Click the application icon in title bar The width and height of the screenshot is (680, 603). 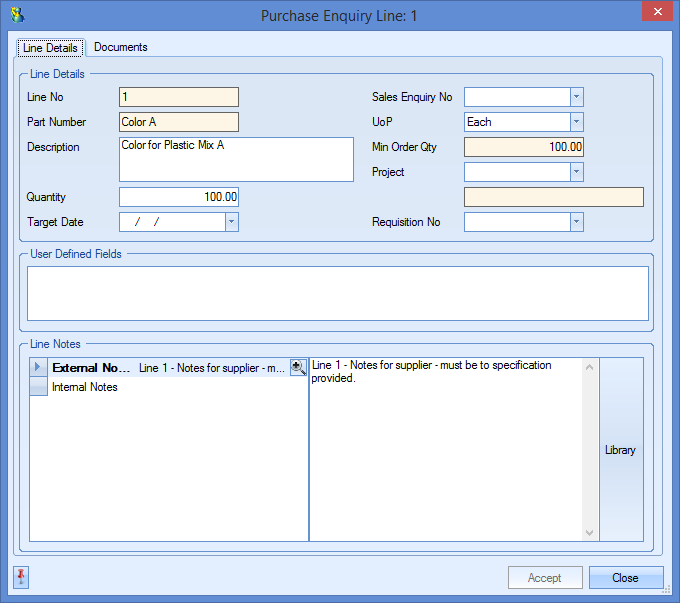(17, 15)
